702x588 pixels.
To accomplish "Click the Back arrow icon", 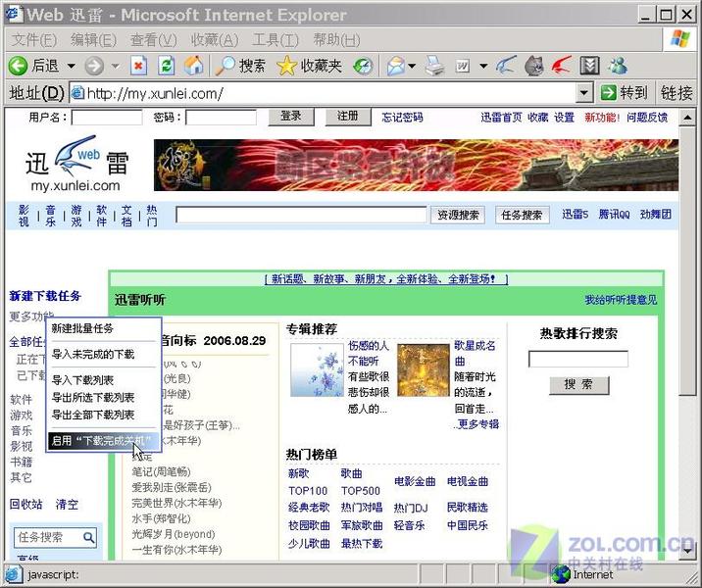I will [18, 67].
